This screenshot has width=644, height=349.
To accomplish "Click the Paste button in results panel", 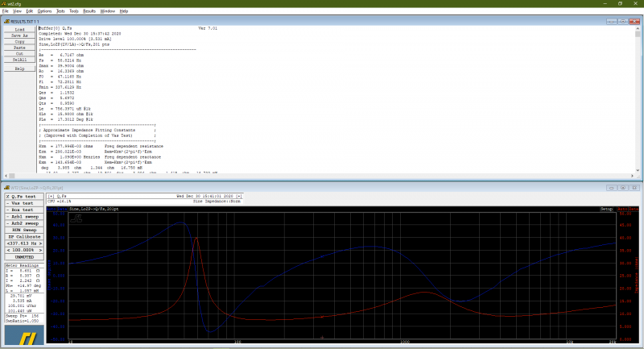I will 19,48.
